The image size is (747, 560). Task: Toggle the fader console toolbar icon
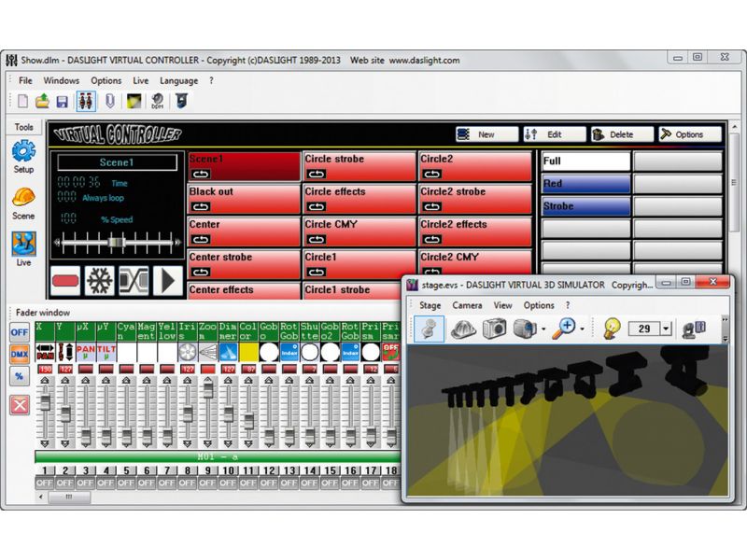[x=86, y=101]
